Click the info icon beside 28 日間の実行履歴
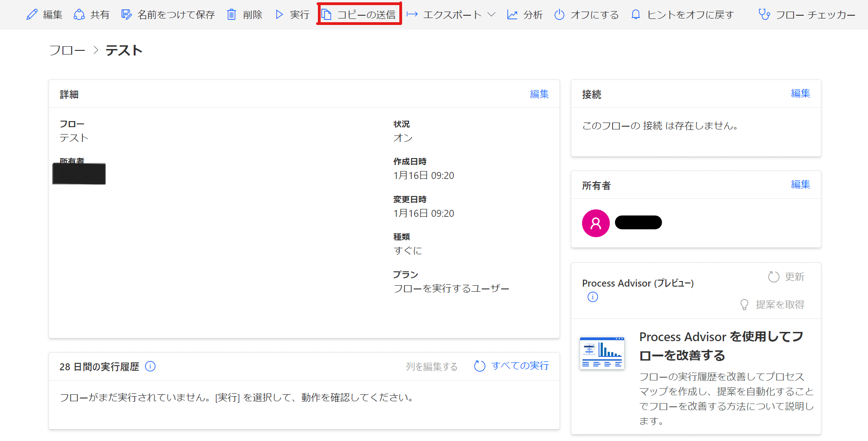This screenshot has height=441, width=868. pos(150,366)
